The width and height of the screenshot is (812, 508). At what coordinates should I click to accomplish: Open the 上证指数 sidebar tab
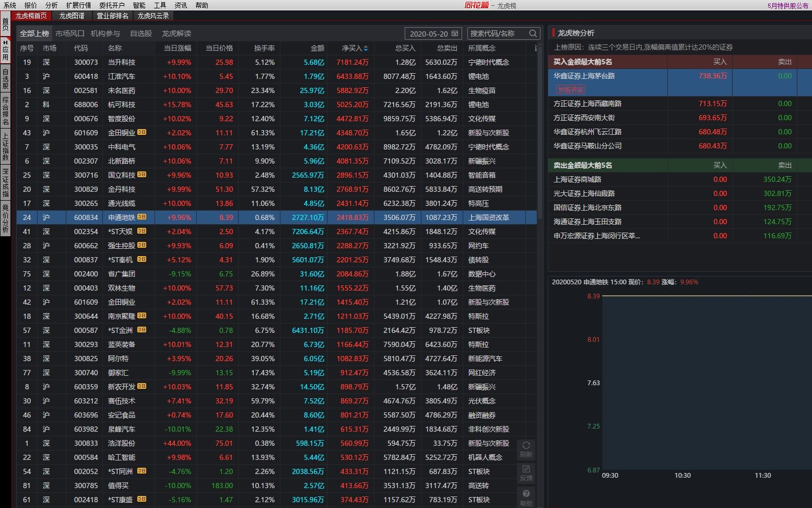[5, 147]
